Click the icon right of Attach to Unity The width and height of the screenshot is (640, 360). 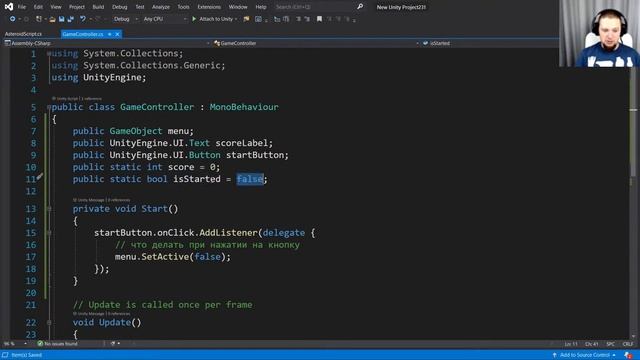(x=246, y=19)
